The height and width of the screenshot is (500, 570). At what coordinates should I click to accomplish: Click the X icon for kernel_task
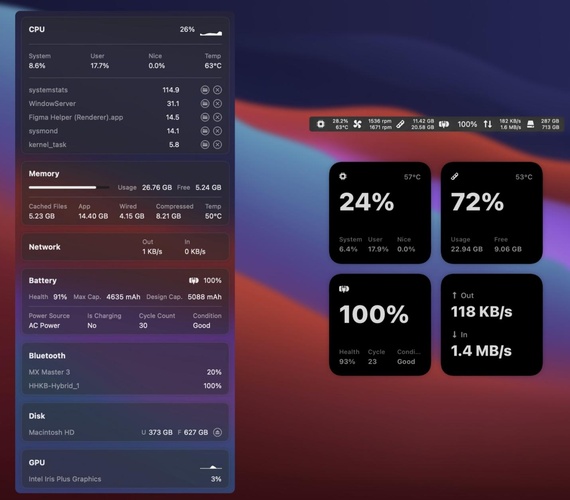(217, 145)
